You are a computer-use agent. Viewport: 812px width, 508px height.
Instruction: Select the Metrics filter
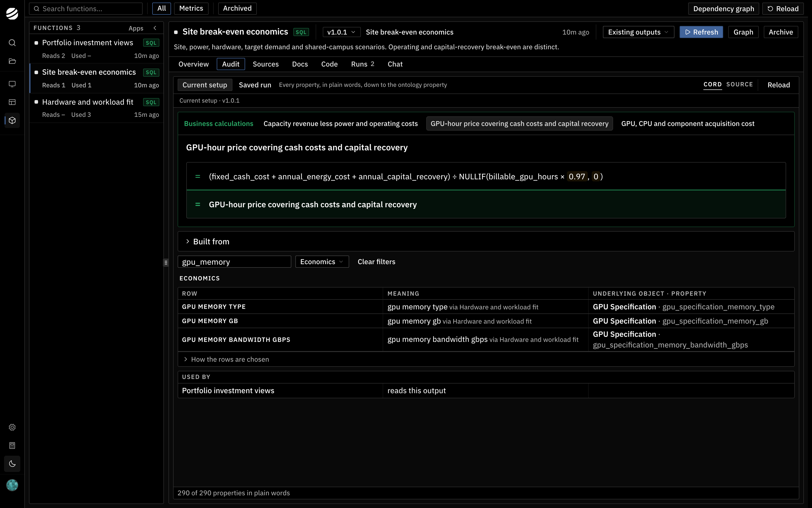pos(191,8)
